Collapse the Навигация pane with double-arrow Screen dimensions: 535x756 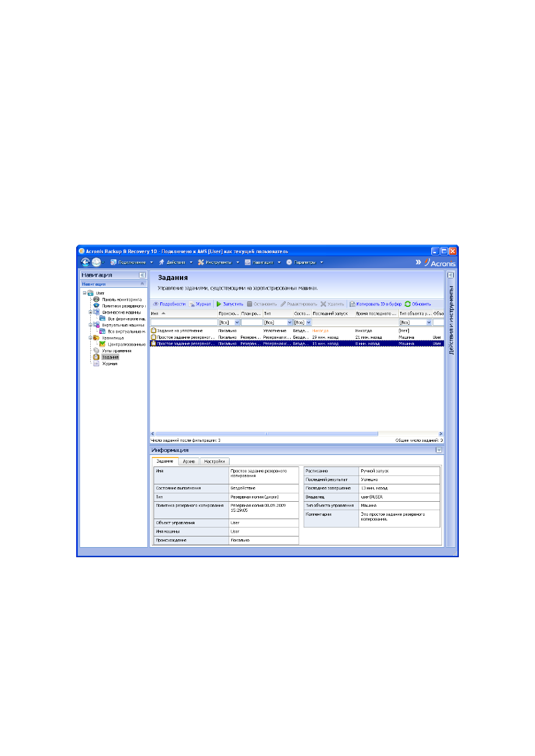tap(142, 275)
